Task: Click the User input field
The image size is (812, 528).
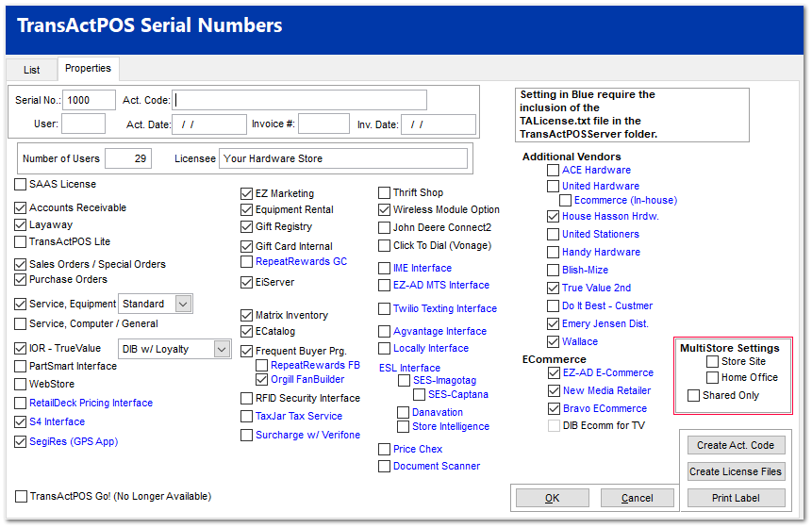Action: point(83,124)
